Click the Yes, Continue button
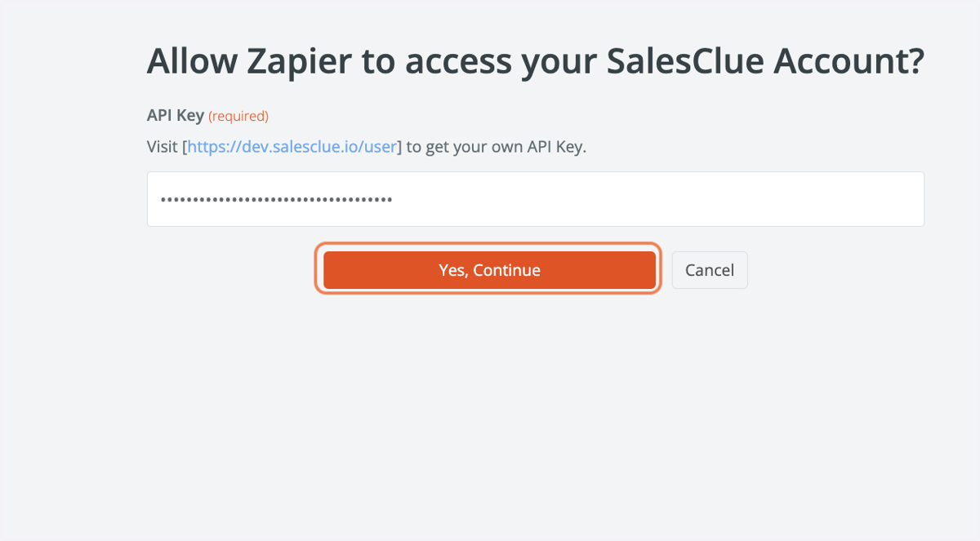980x541 pixels. click(489, 270)
